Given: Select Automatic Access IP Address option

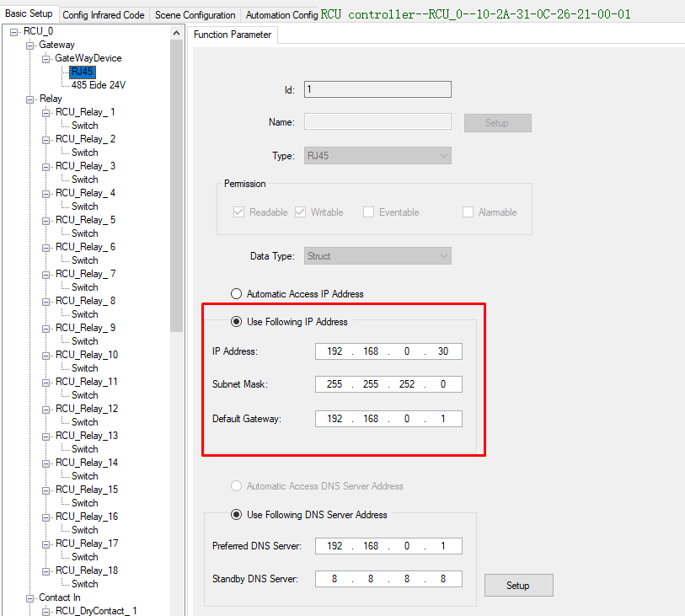Looking at the screenshot, I should (x=237, y=294).
